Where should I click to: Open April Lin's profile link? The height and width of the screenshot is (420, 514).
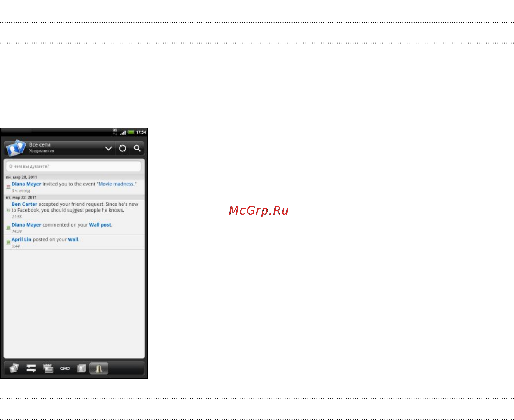[21, 239]
